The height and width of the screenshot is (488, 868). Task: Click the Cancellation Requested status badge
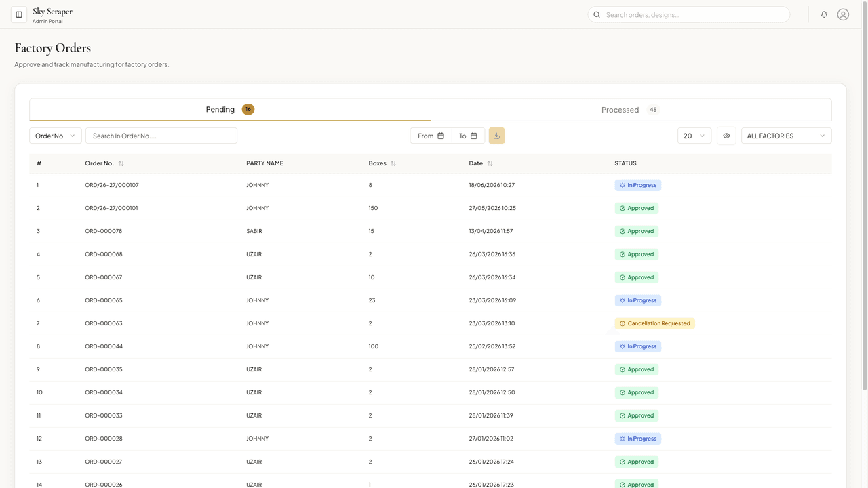[x=655, y=323]
